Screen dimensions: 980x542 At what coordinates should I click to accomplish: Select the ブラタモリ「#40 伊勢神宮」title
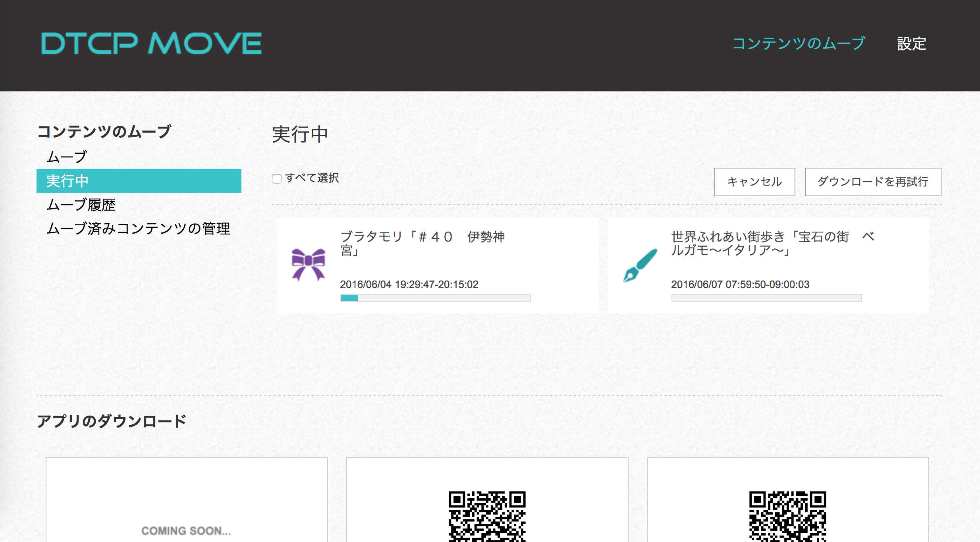pos(423,243)
